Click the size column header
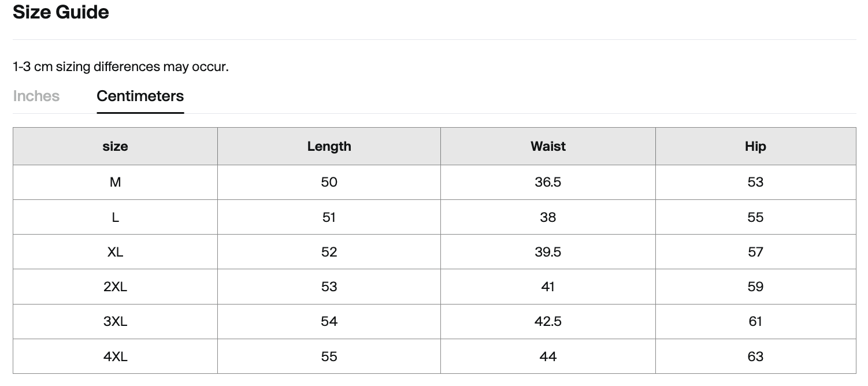Screen dimensions: 868x386 point(115,147)
